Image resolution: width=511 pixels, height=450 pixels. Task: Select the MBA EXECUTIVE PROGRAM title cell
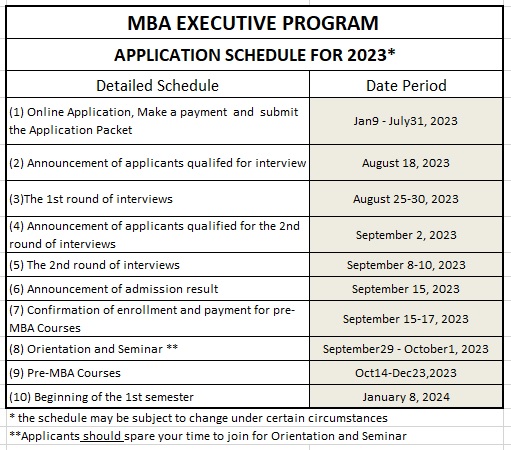coord(254,23)
